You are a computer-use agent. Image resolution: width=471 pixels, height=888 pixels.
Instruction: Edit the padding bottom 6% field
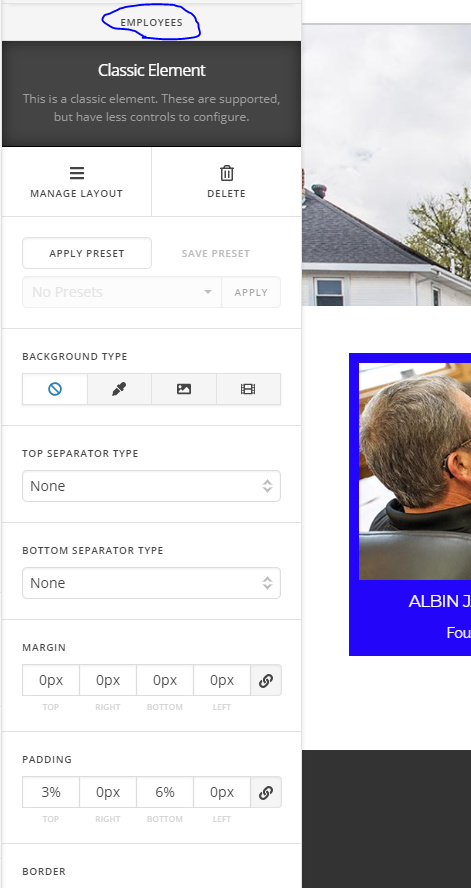click(165, 792)
